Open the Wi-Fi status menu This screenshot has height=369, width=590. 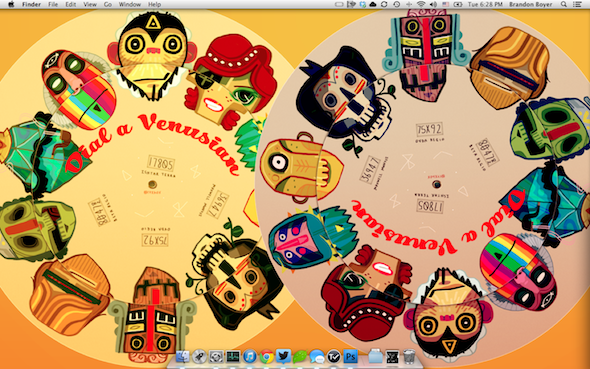point(421,5)
